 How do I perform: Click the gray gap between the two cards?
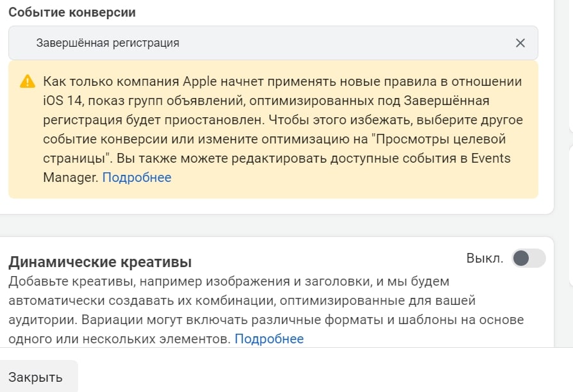pos(277,225)
